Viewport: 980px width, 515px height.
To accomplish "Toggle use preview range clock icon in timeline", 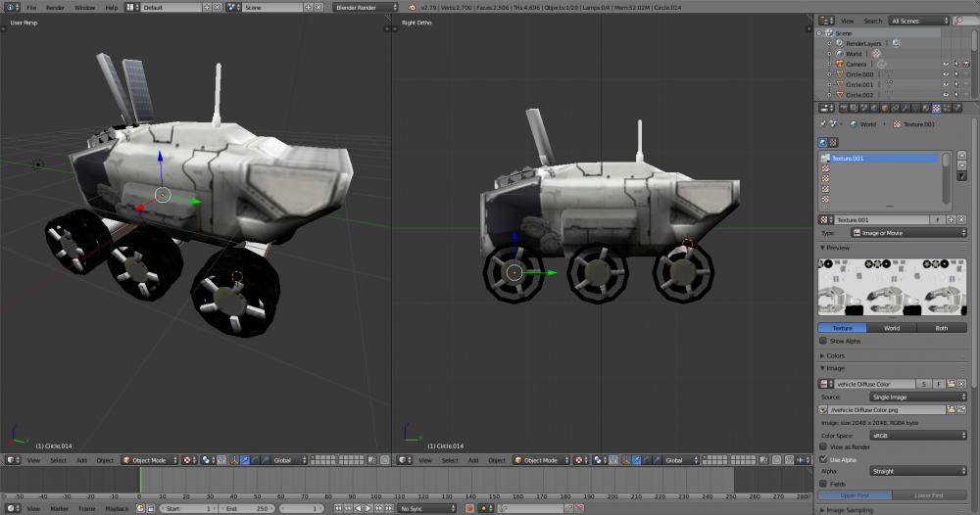I will click(x=140, y=508).
